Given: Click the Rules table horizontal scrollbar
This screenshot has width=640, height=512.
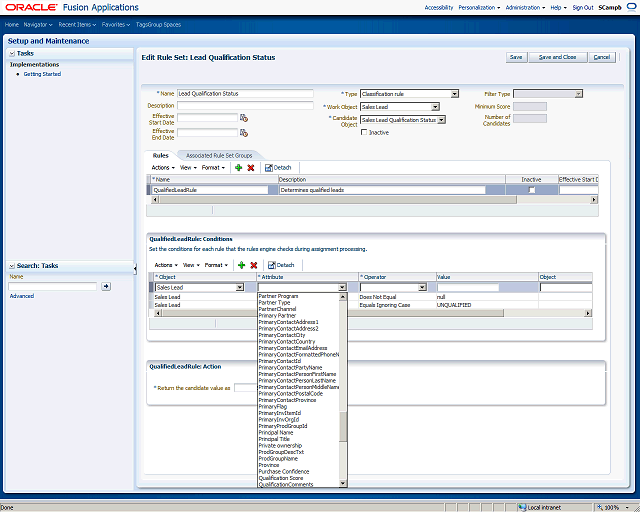Looking at the screenshot, I should point(338,200).
